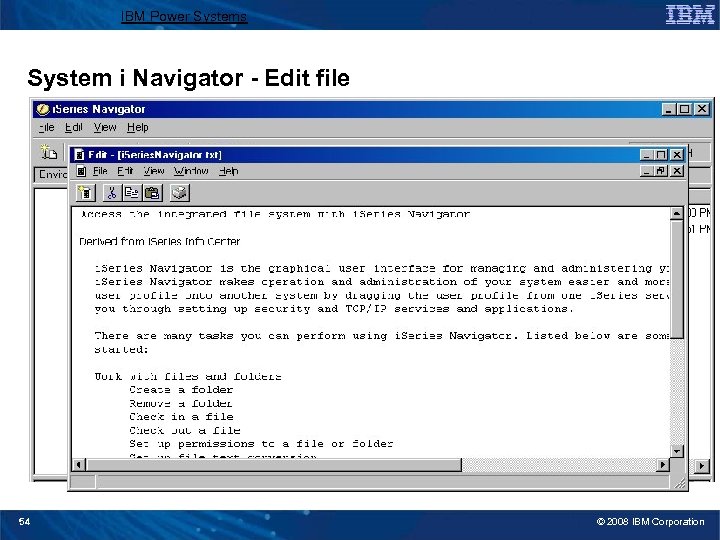The image size is (720, 540).
Task: Click the line 'Check in a file'
Action: coord(181,417)
